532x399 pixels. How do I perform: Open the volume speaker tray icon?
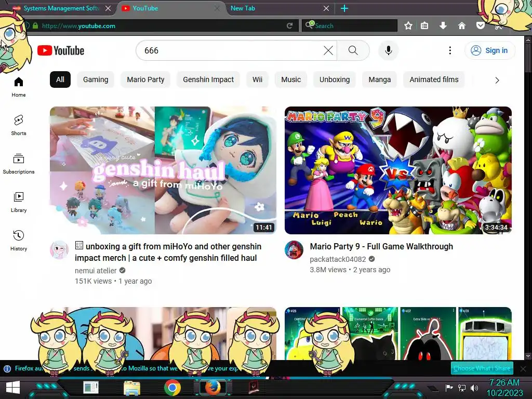tap(474, 388)
